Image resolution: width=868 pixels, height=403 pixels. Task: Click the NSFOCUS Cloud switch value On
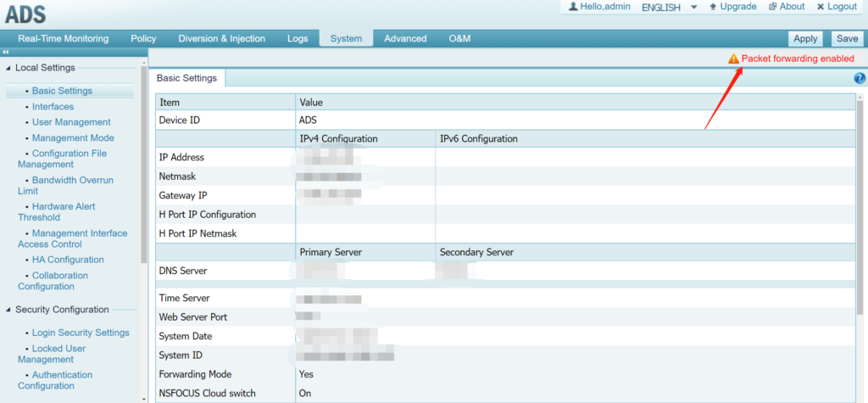point(305,393)
